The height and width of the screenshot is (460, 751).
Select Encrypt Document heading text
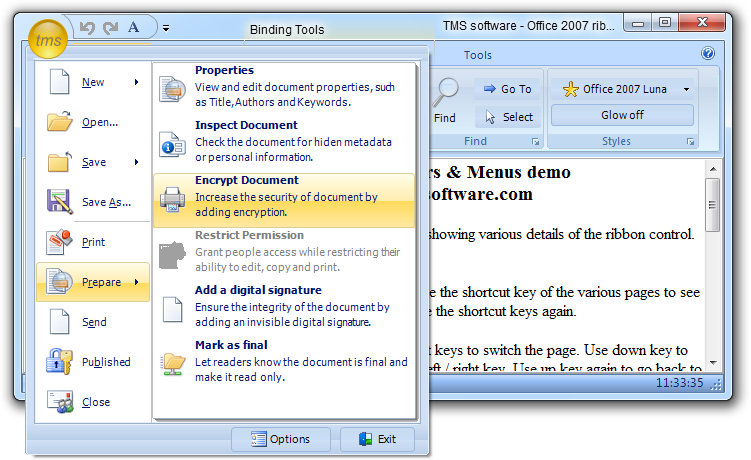(x=247, y=180)
